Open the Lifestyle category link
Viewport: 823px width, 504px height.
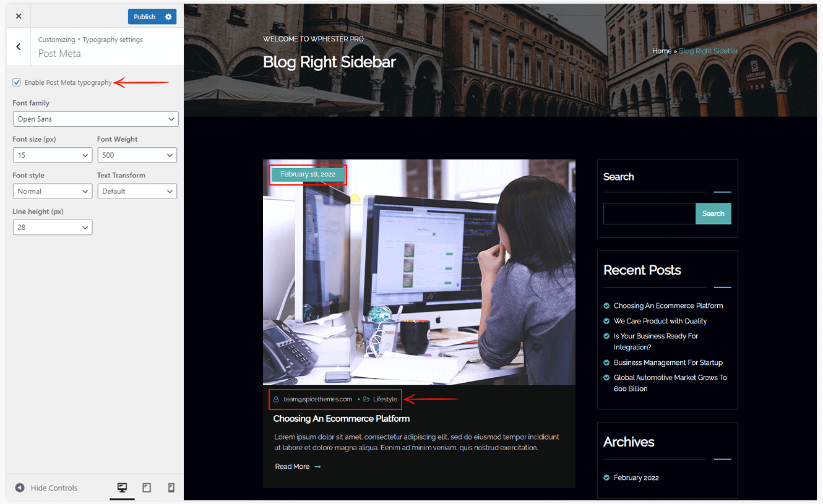click(x=385, y=399)
